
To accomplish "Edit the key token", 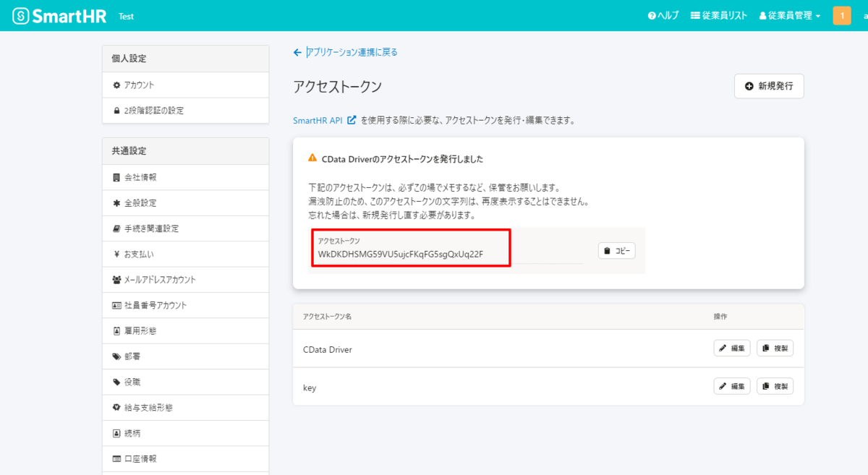I will point(732,386).
